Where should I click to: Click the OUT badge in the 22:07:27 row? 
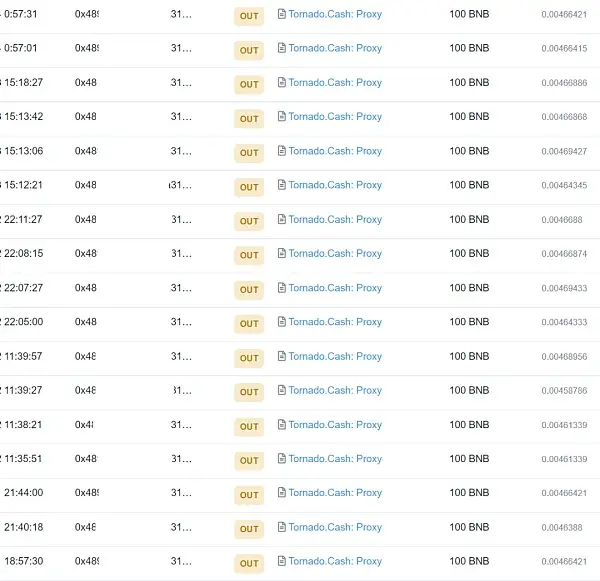249,290
